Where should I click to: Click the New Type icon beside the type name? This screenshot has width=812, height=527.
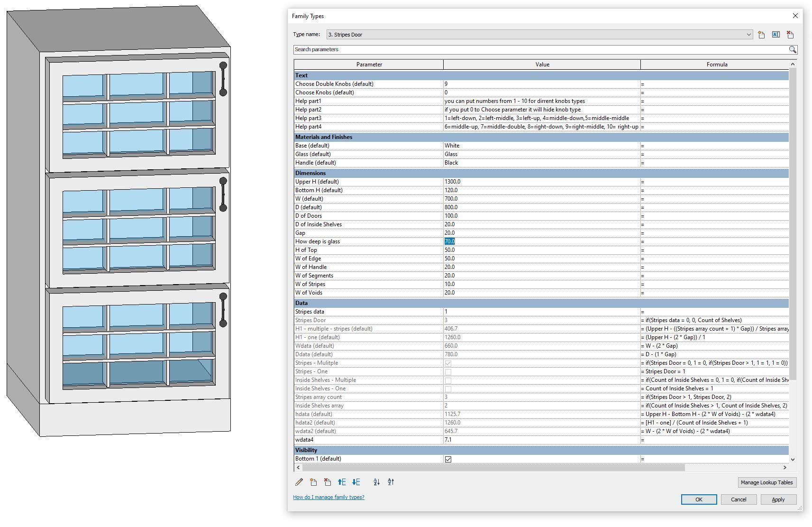(761, 35)
